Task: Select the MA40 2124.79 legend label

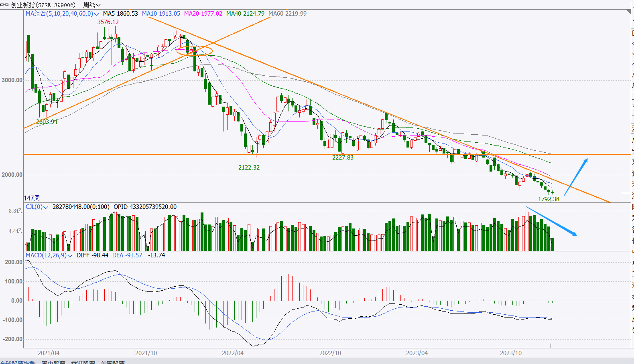Action: pos(245,14)
